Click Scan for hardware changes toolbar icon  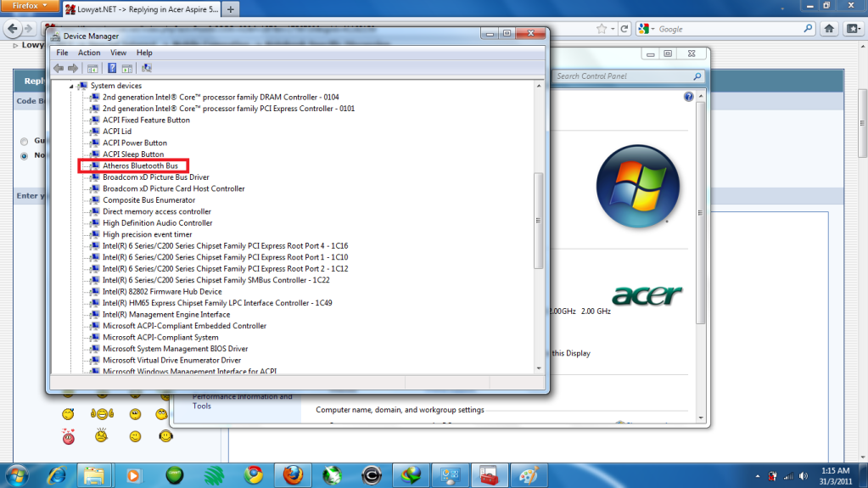tap(147, 68)
